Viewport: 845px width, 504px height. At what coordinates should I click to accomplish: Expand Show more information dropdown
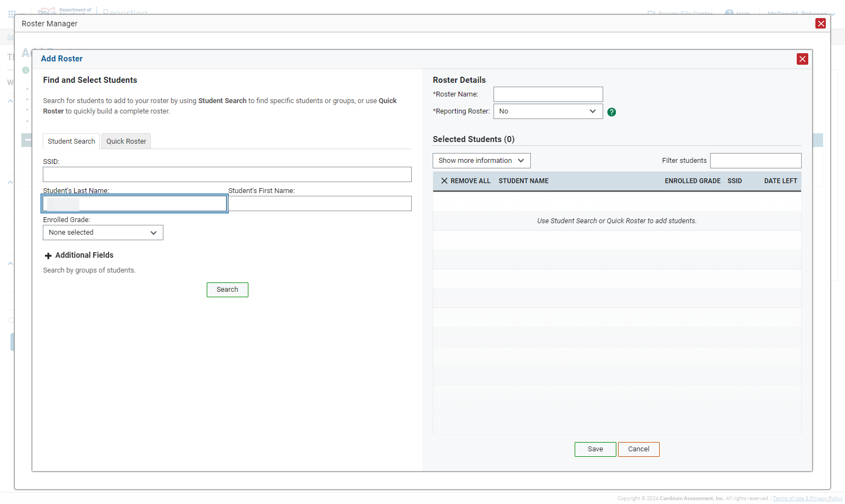click(x=481, y=161)
